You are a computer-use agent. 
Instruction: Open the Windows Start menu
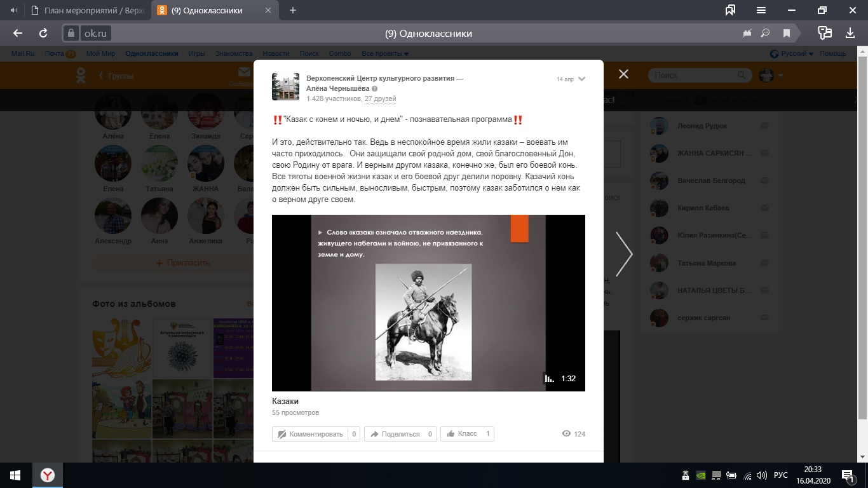(15, 475)
